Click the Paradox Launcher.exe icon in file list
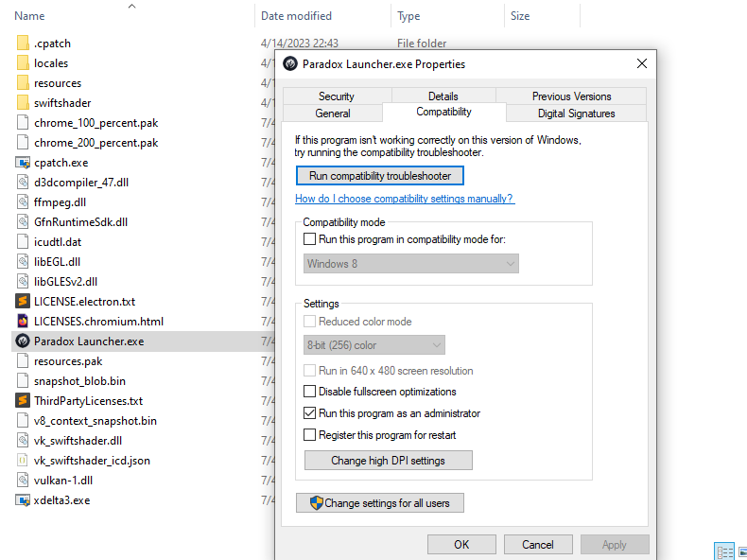The height and width of the screenshot is (560, 747). point(23,341)
